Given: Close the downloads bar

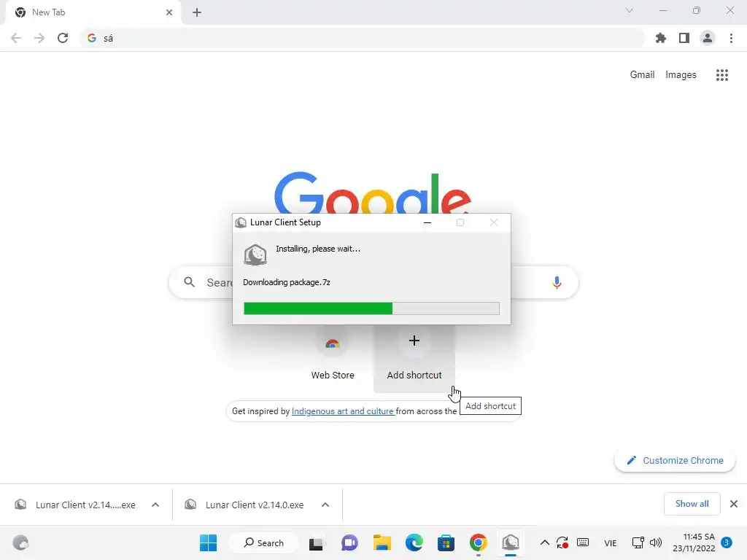Looking at the screenshot, I should coord(734,504).
